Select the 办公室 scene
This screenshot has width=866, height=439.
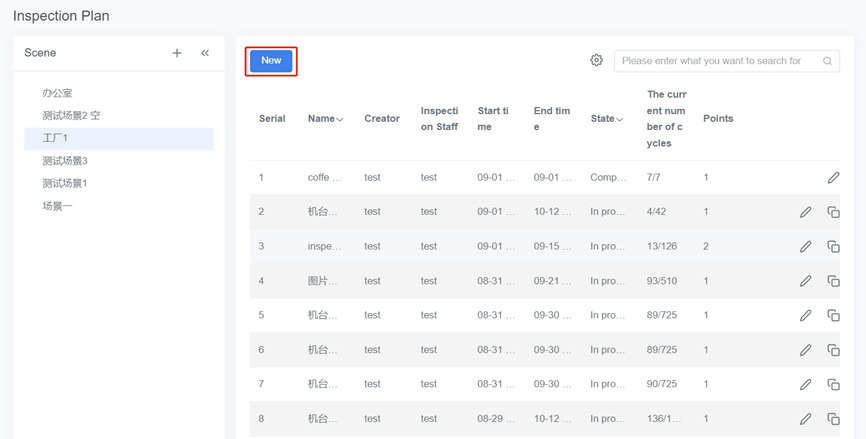point(57,93)
